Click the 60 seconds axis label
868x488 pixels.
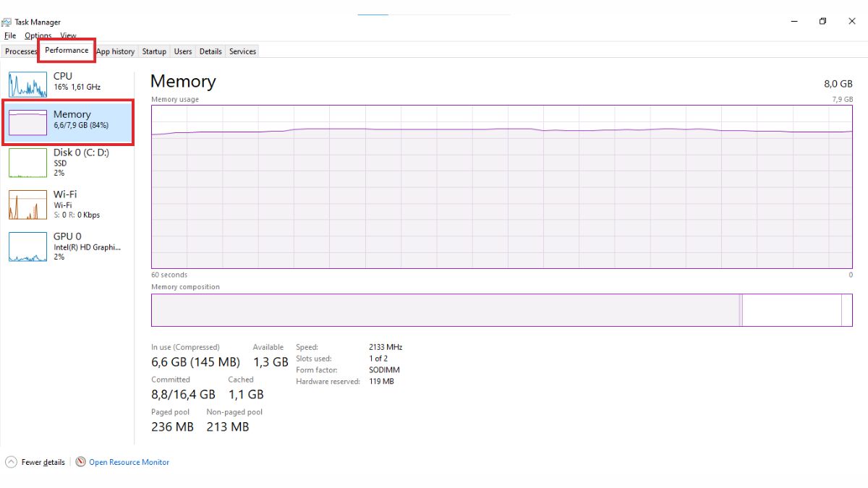[x=169, y=275]
